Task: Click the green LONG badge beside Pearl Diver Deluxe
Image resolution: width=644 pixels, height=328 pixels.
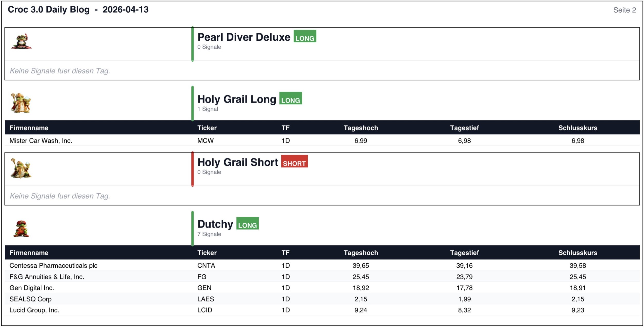Action: point(305,36)
